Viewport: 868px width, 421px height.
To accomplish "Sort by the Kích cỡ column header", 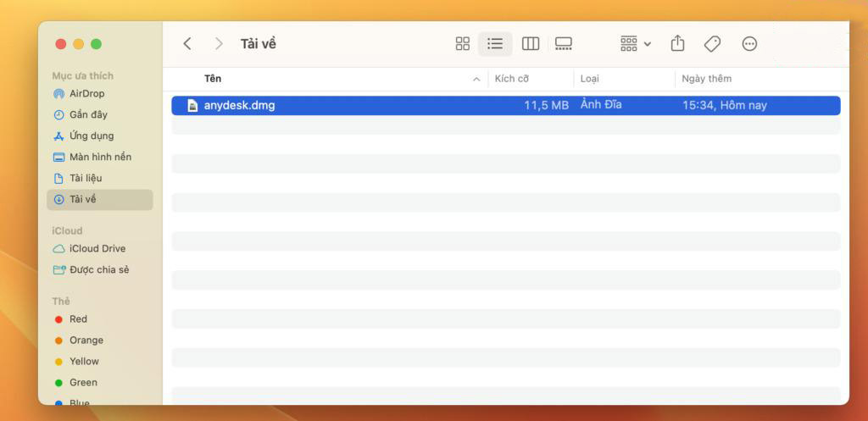I will [x=511, y=79].
